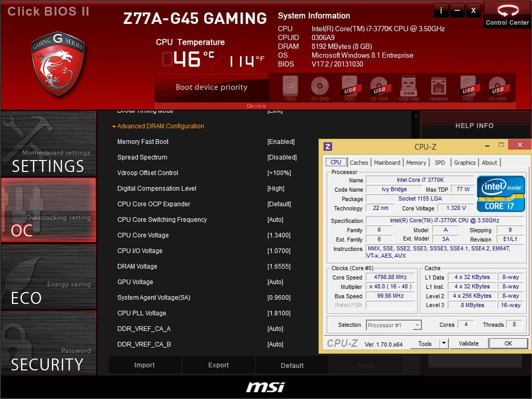
Task: Click the Multiplier value x 48.0 ( 16 - 48 )
Action: click(x=390, y=287)
